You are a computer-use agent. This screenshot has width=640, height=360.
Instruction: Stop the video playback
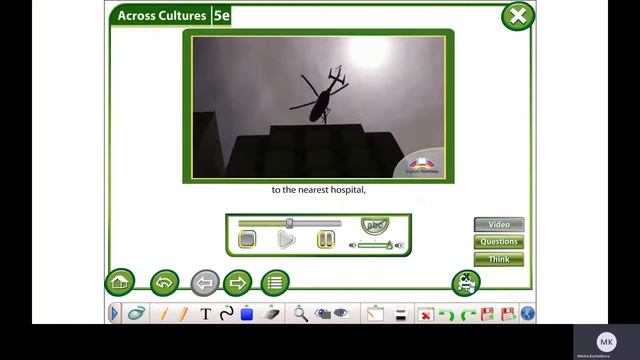(247, 239)
